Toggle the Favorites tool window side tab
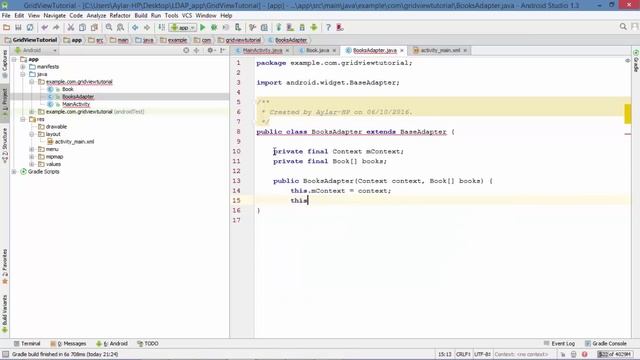Viewport: 640px width, 360px height. pos(4,266)
